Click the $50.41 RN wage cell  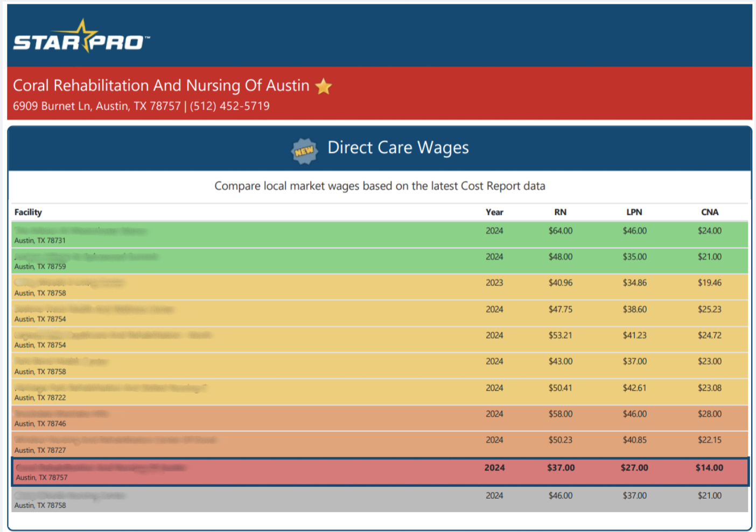tap(561, 388)
